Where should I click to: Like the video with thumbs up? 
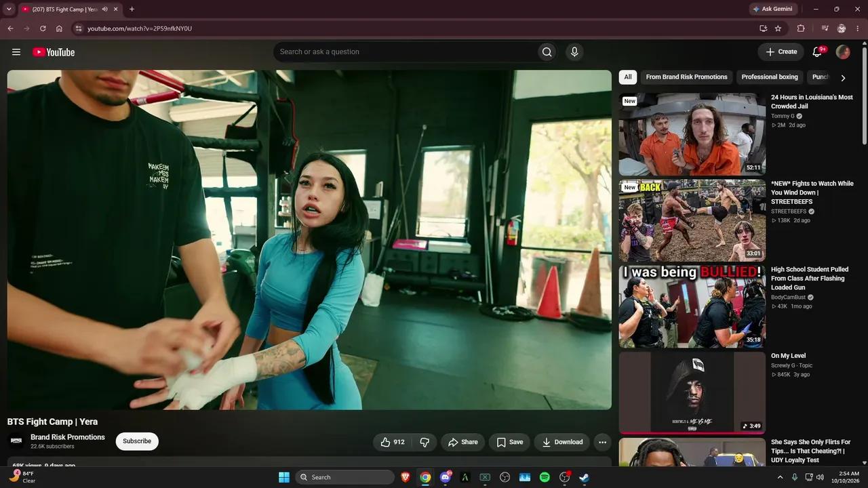coord(393,442)
